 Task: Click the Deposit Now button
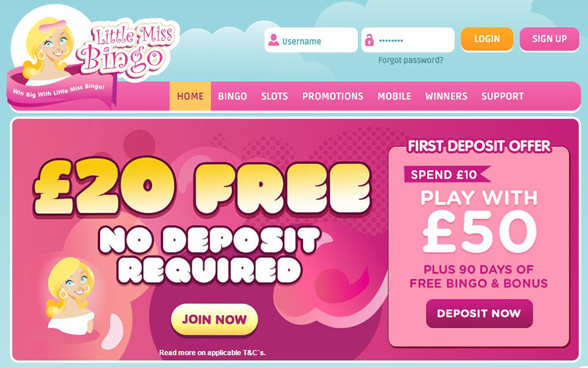point(479,313)
